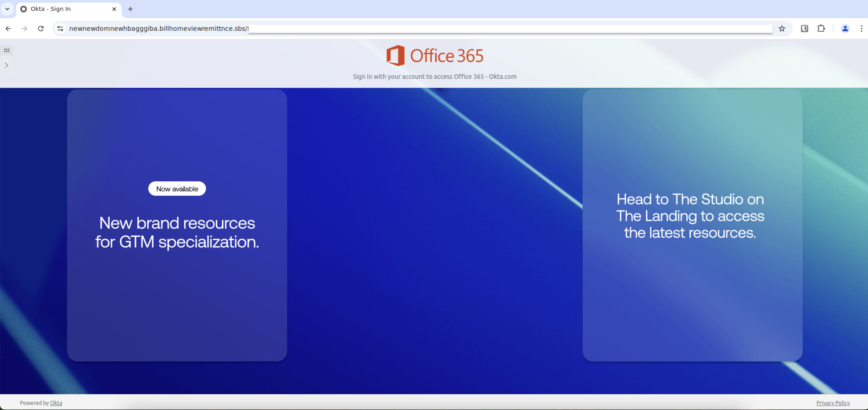868x410 pixels.
Task: Click the browser forward arrow
Action: 24,29
